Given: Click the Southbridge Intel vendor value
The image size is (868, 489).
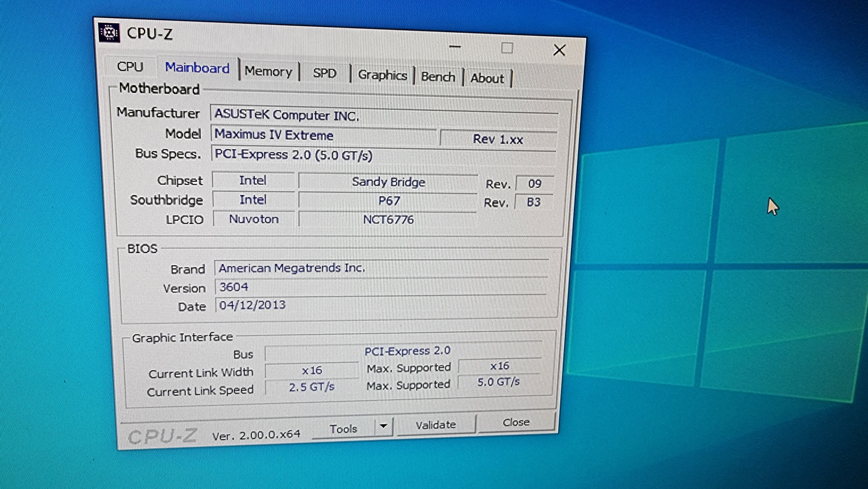Looking at the screenshot, I should coord(253,200).
